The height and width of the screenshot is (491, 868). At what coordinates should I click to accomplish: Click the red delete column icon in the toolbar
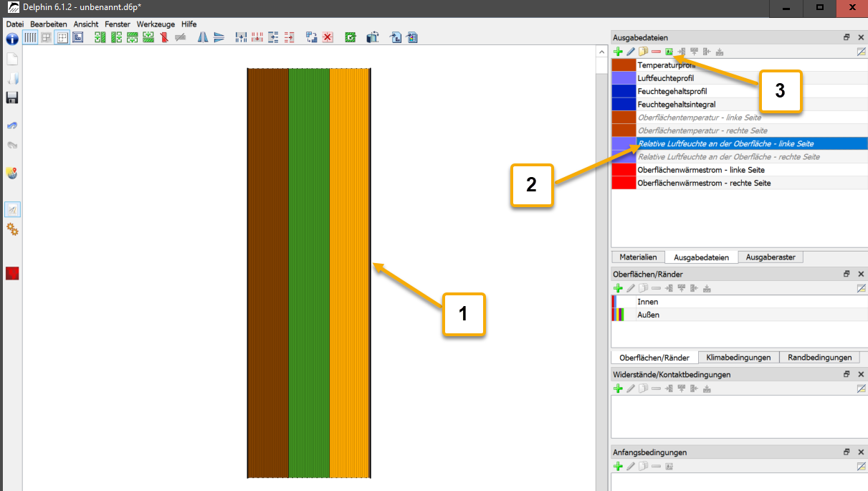click(164, 37)
